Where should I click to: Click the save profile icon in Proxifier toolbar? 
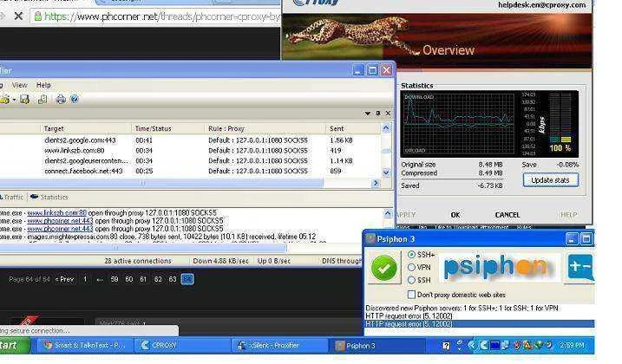point(24,99)
